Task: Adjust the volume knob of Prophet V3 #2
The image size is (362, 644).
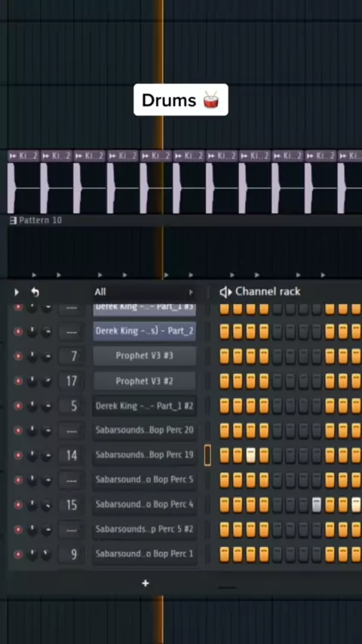Action: (47, 381)
